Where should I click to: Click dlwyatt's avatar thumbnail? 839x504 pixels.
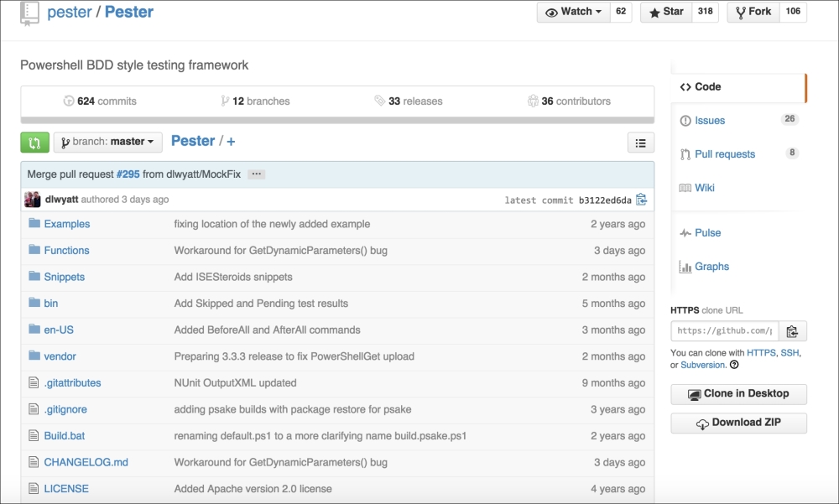(x=33, y=200)
